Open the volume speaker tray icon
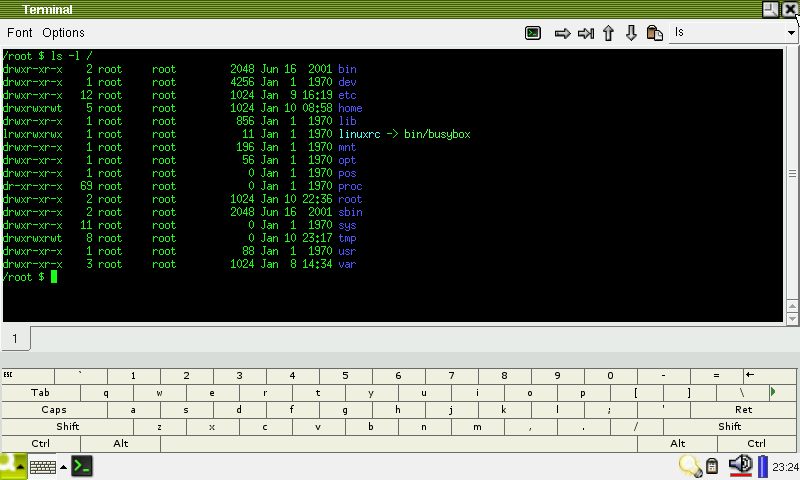The width and height of the screenshot is (800, 480). pos(740,466)
